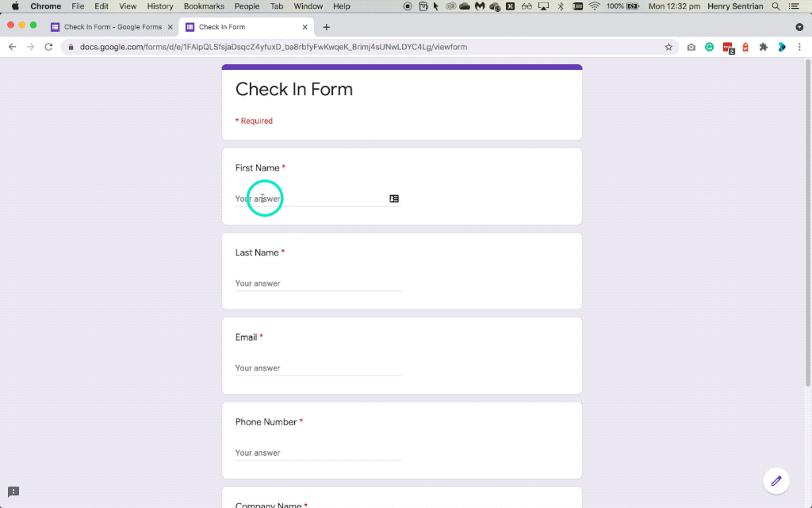Click the orange extension icon in the toolbar
Image resolution: width=812 pixels, height=508 pixels.
(745, 47)
